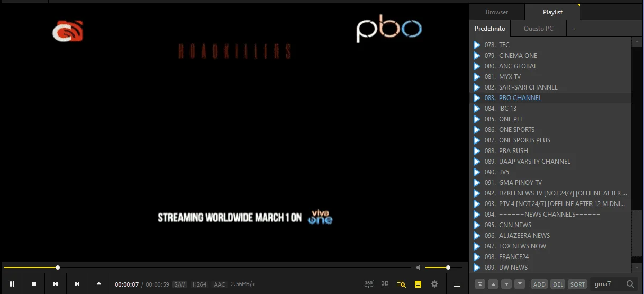Switch to the Browser tab
The width and height of the screenshot is (644, 294).
[497, 12]
